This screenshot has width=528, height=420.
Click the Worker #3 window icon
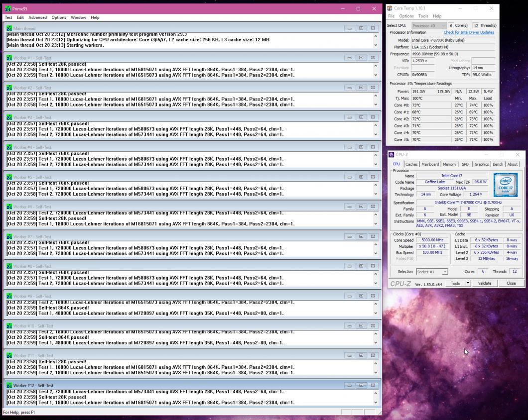tap(9, 117)
